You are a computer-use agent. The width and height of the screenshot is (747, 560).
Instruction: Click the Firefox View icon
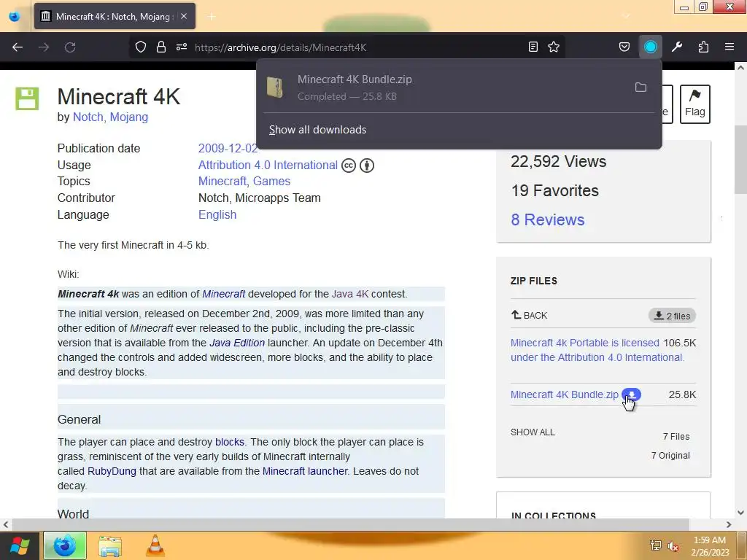pos(15,16)
